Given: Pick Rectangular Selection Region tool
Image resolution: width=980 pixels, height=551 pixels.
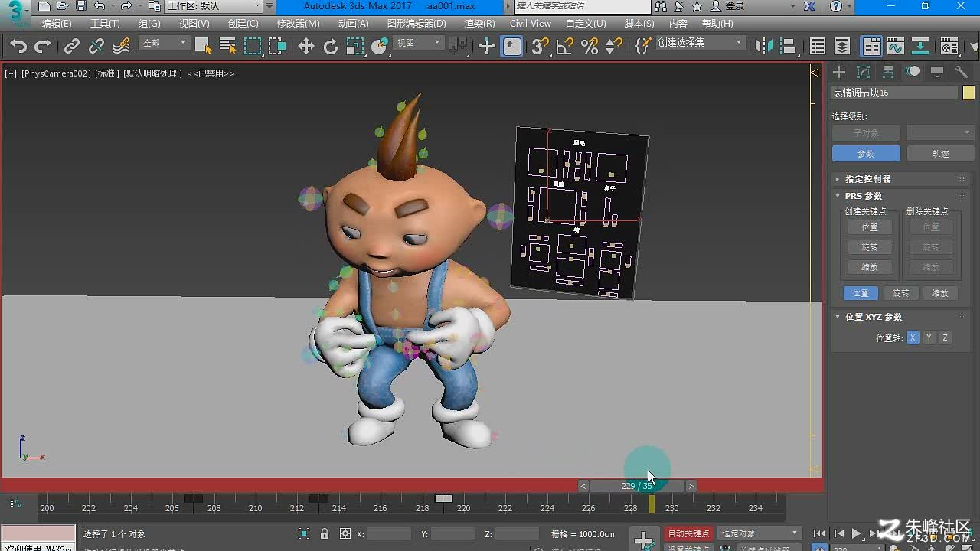Looking at the screenshot, I should coord(253,47).
